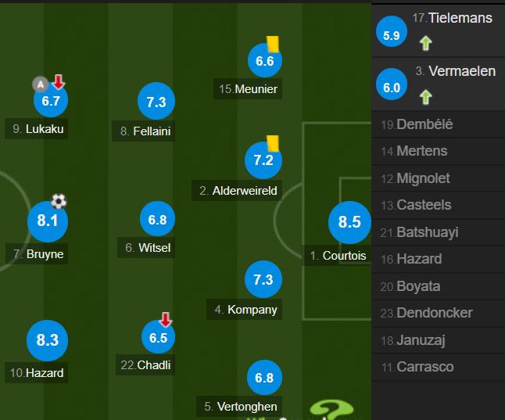Click Vermaelen's green substituted-on arrow
The image size is (505, 420).
pos(425,97)
